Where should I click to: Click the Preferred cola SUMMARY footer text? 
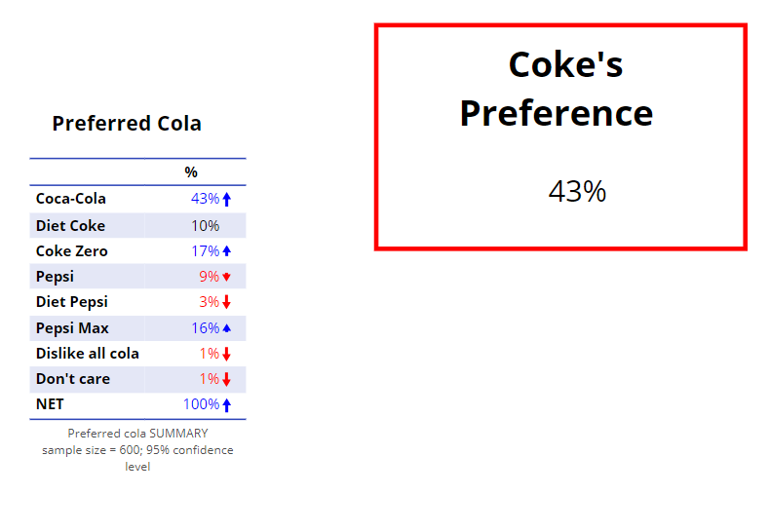pyautogui.click(x=137, y=434)
